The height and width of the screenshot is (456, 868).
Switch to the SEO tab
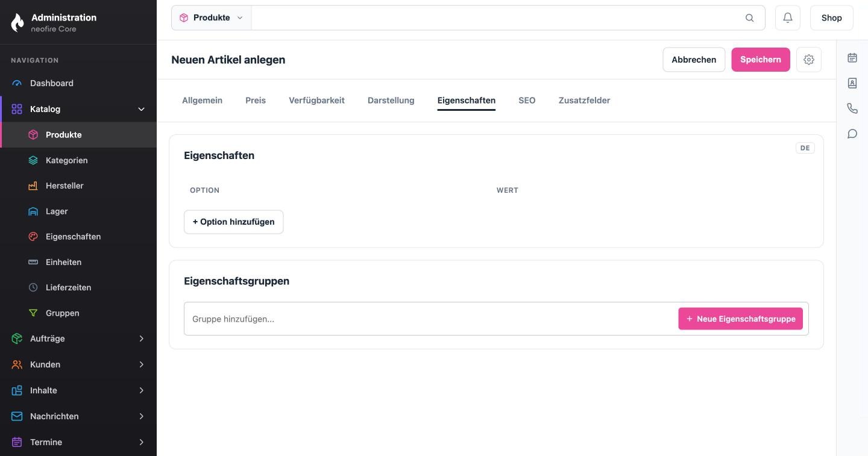[x=527, y=101]
